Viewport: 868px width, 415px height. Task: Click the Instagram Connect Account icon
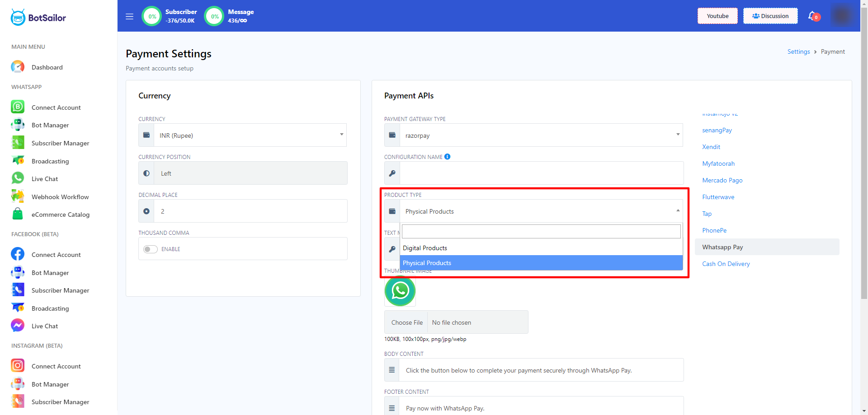click(x=18, y=365)
